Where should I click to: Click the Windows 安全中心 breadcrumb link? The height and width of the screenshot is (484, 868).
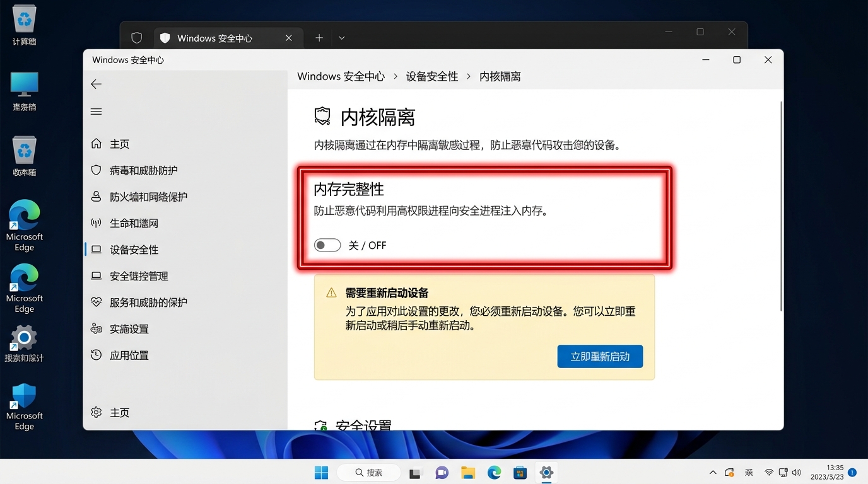[x=341, y=76]
